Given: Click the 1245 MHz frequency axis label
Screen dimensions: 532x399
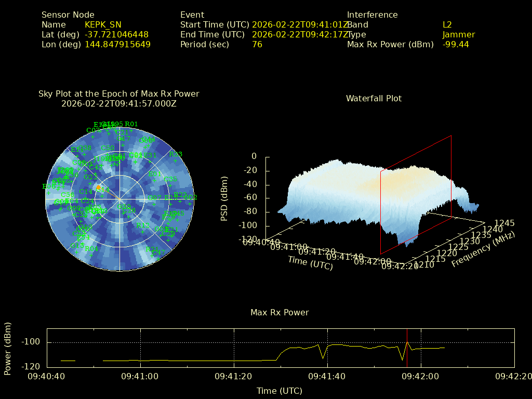Looking at the screenshot, I should tap(504, 223).
